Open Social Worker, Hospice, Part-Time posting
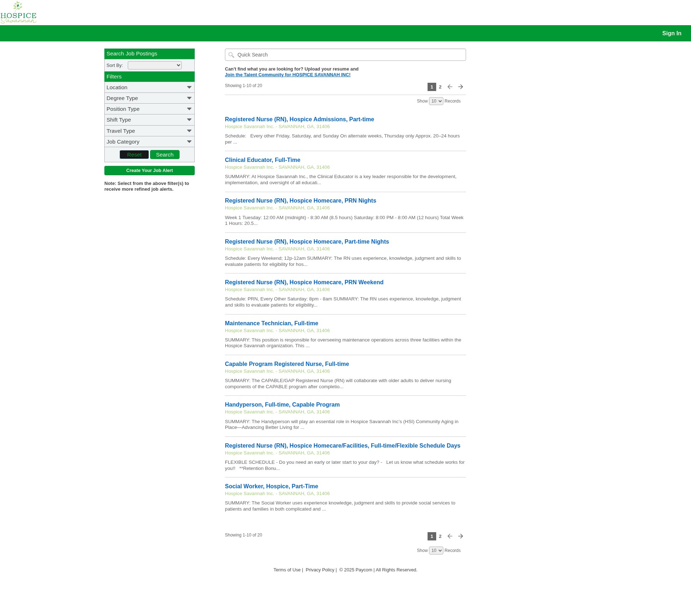Screen dimensions: 691x616 (271, 486)
